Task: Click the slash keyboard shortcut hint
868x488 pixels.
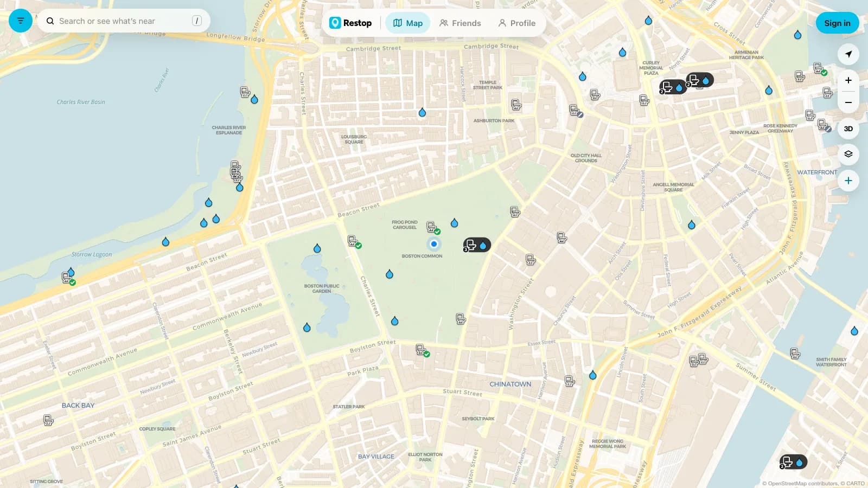Action: click(196, 21)
